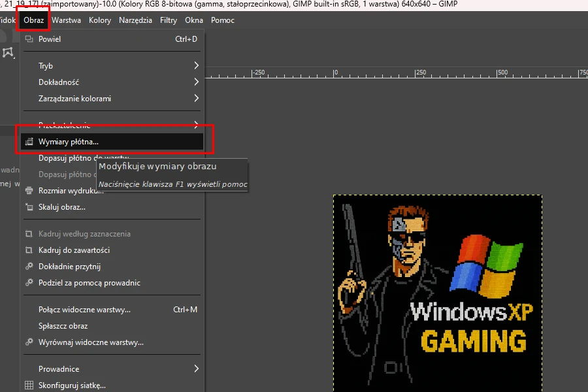Click the icon beside Podziel za pomocą prowadnic
The image size is (588, 392).
pos(29,283)
